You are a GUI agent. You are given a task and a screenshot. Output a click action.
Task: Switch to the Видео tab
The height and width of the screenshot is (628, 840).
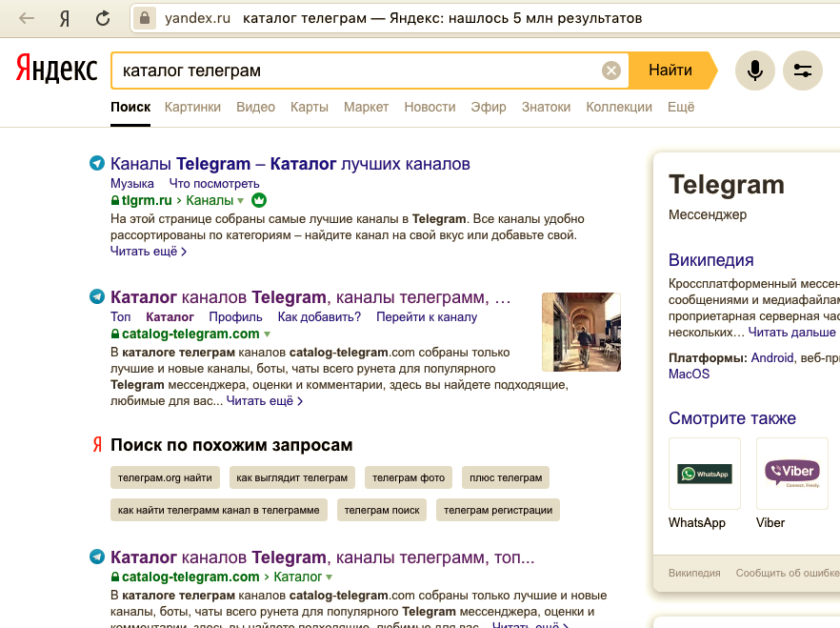point(255,107)
